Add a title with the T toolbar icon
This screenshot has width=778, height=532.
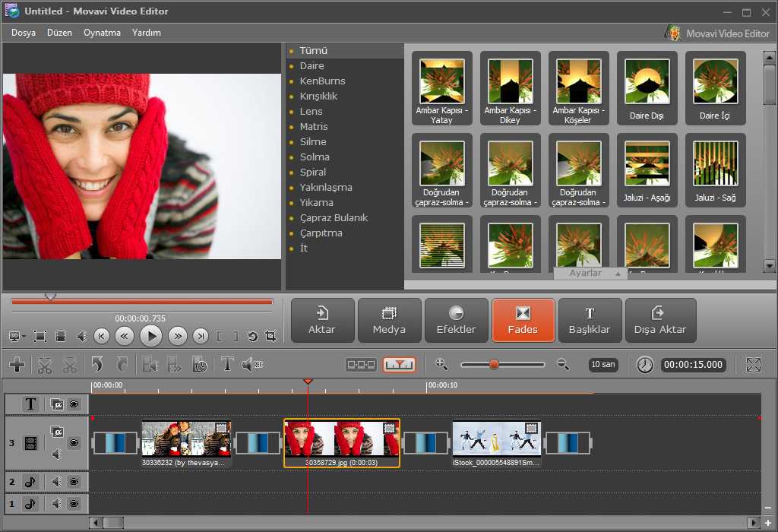click(226, 365)
